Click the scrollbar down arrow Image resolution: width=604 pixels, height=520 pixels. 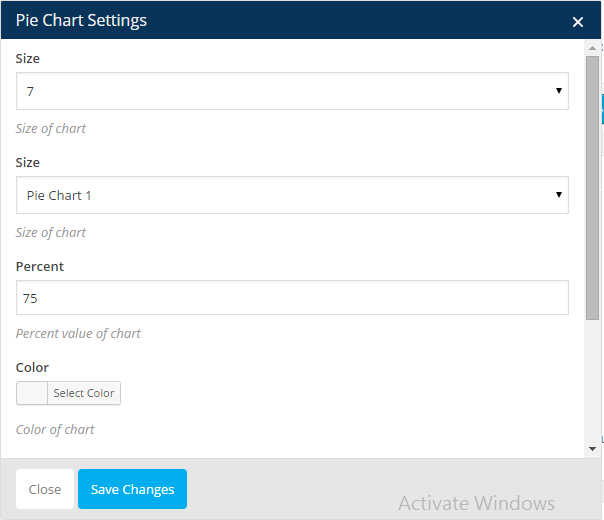click(x=592, y=449)
